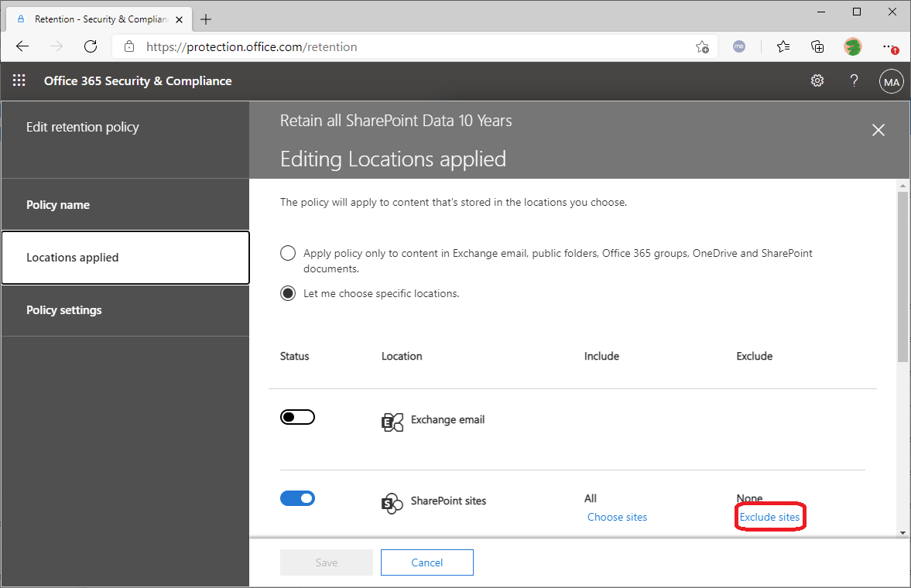Select the Retention - Security & Compliance tab

pos(101,19)
